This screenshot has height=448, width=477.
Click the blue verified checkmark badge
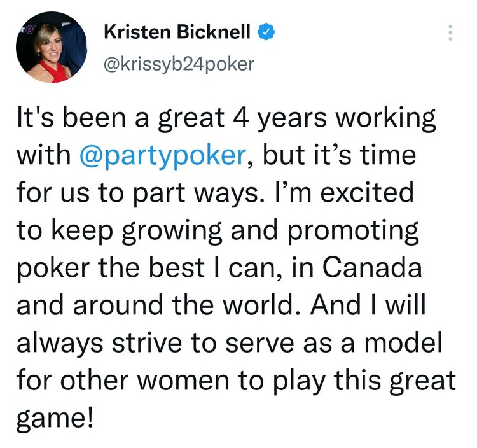point(266,32)
